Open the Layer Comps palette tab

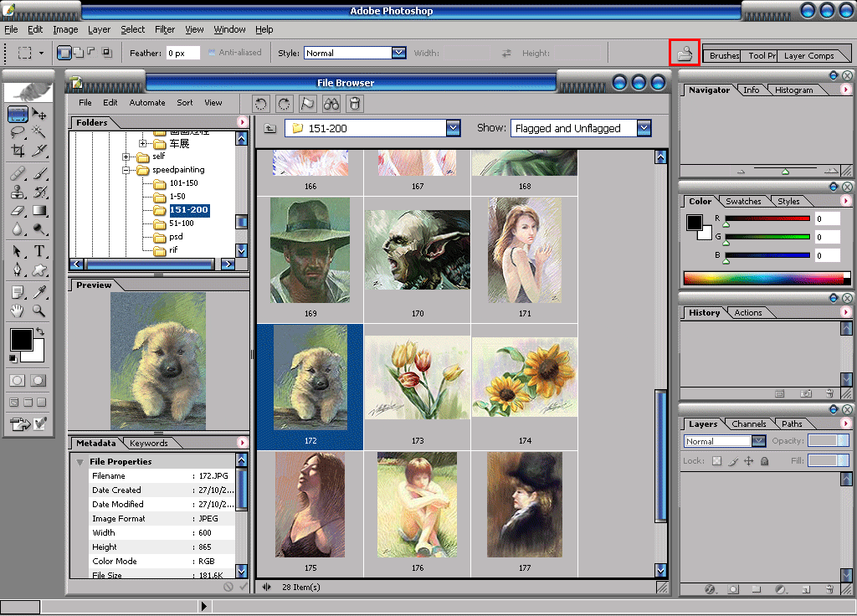click(x=809, y=56)
